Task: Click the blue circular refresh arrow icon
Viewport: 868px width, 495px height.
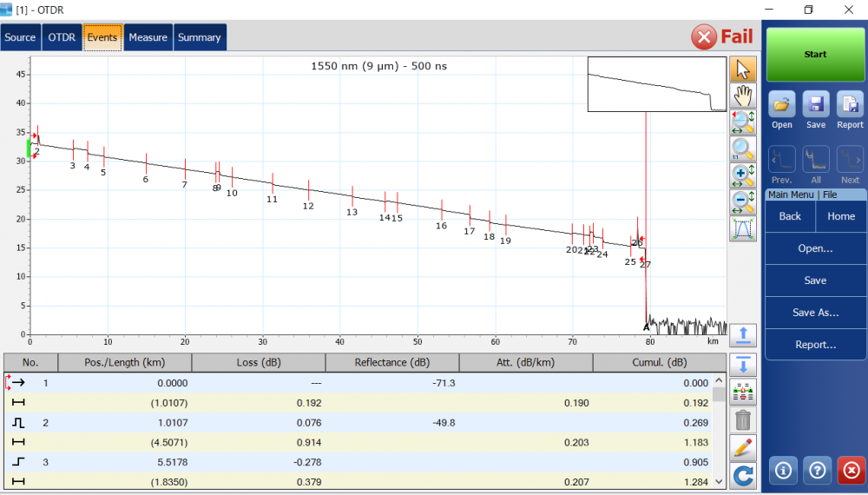Action: pyautogui.click(x=743, y=475)
